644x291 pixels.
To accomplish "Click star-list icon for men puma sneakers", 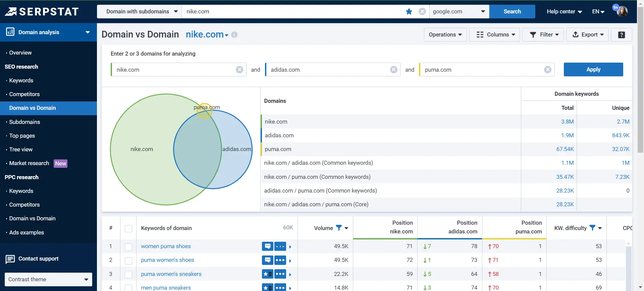I will 268,287.
